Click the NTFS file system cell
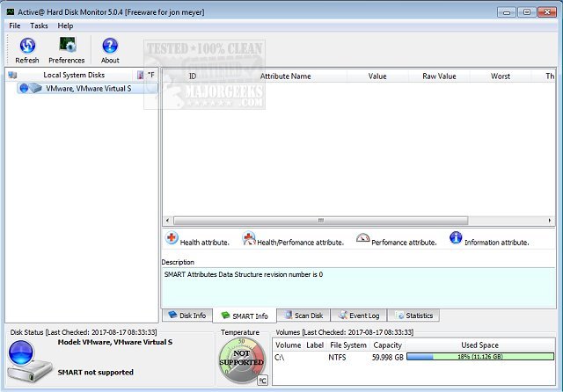The image size is (563, 392). (x=337, y=357)
